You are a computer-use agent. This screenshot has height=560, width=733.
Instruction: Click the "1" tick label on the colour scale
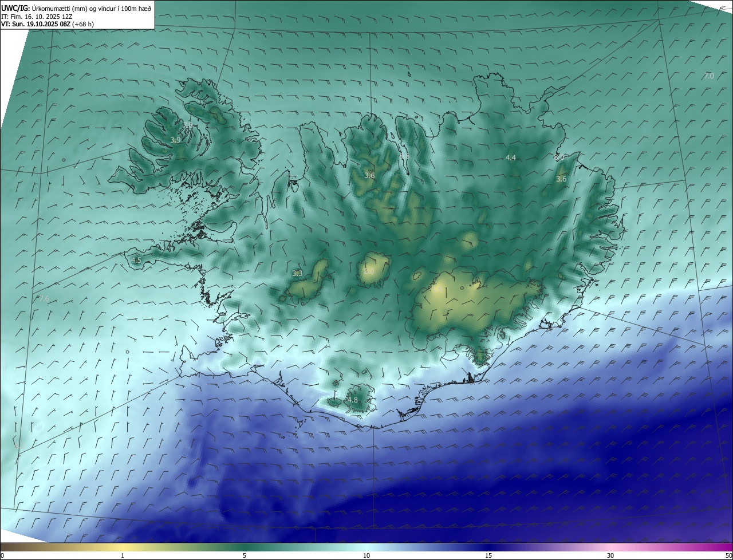123,555
